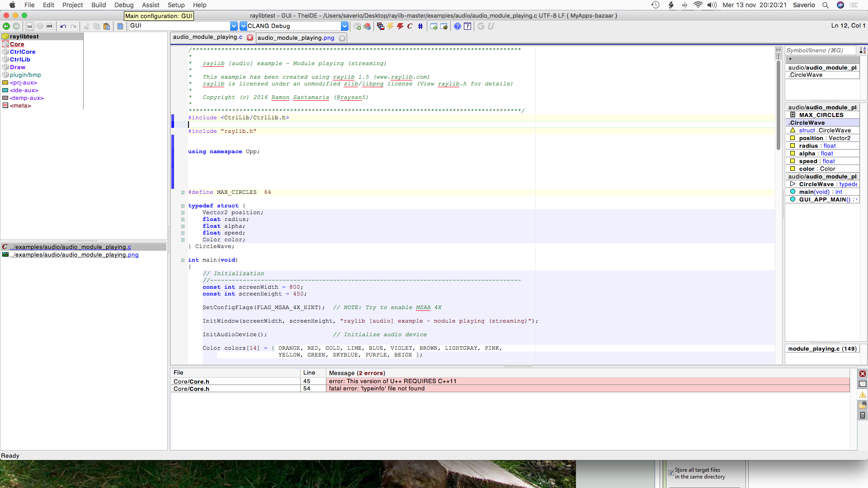Open the CLANG Debug build method dropdown
The height and width of the screenshot is (488, 868).
(344, 26)
